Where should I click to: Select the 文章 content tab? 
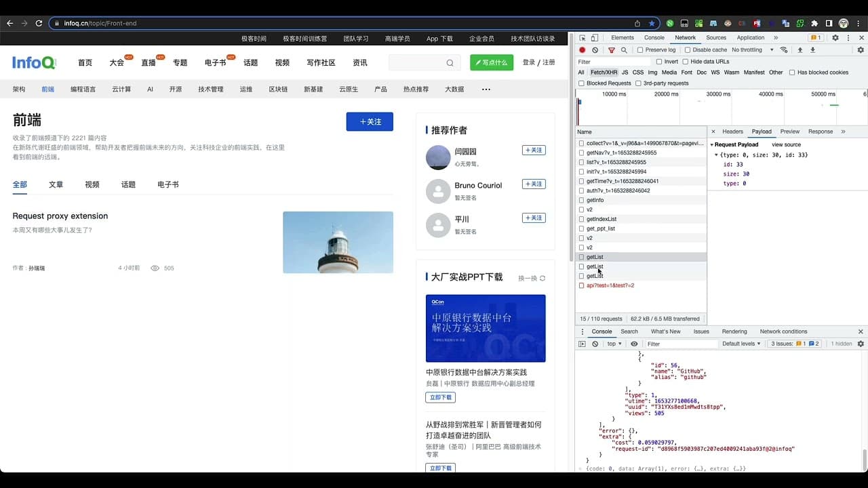coord(56,184)
